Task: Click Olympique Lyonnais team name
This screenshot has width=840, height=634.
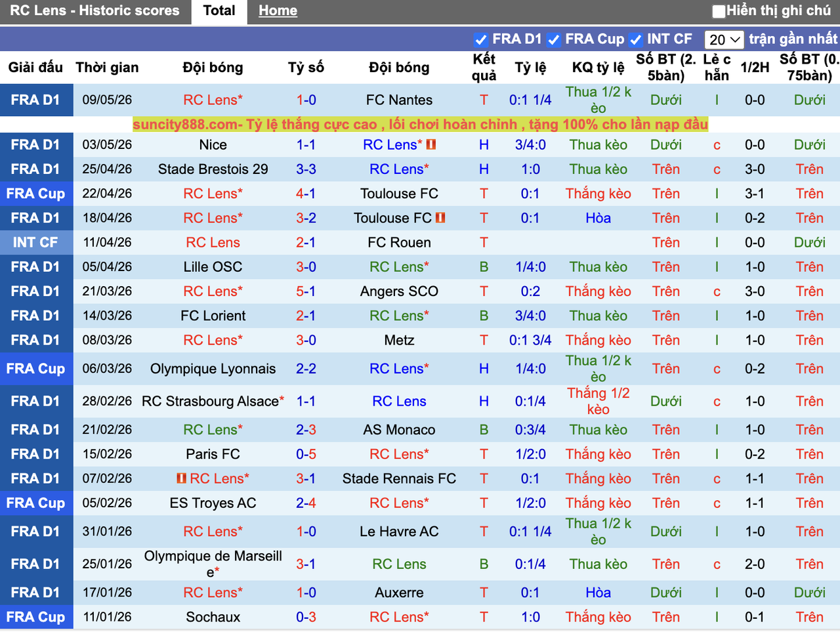Action: coord(213,369)
